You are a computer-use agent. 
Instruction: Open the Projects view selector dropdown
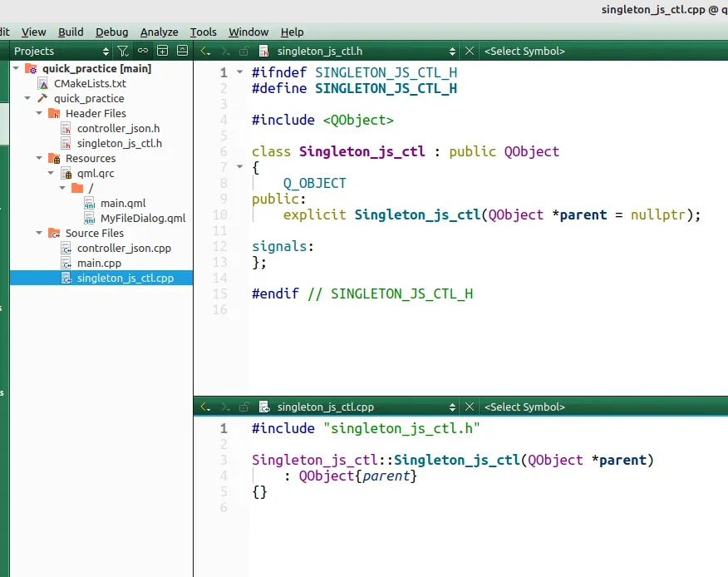61,51
